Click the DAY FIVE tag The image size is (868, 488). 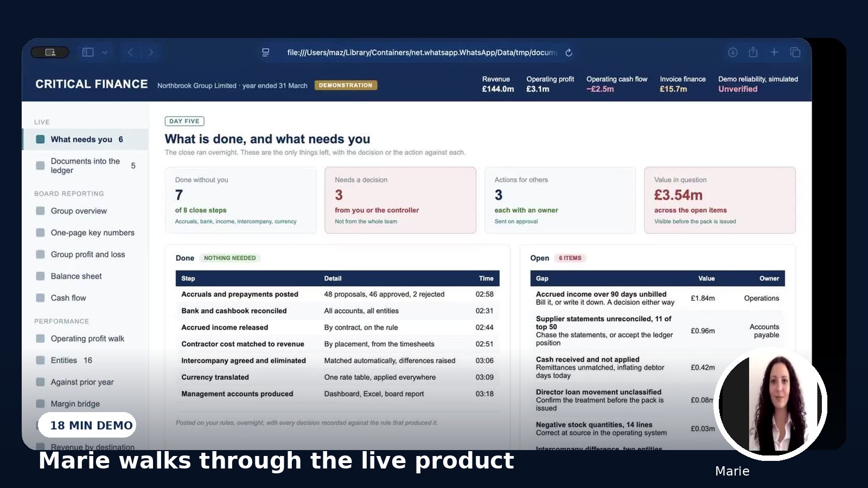[184, 121]
